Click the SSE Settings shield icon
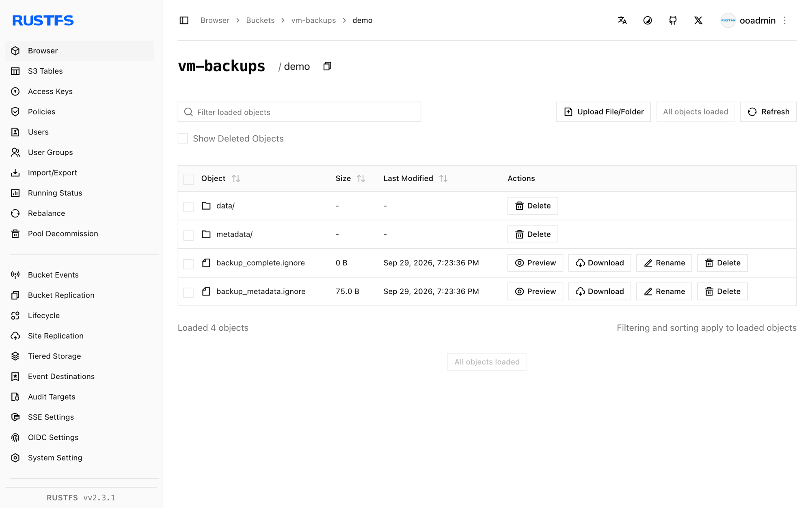The image size is (812, 508). pyautogui.click(x=15, y=417)
